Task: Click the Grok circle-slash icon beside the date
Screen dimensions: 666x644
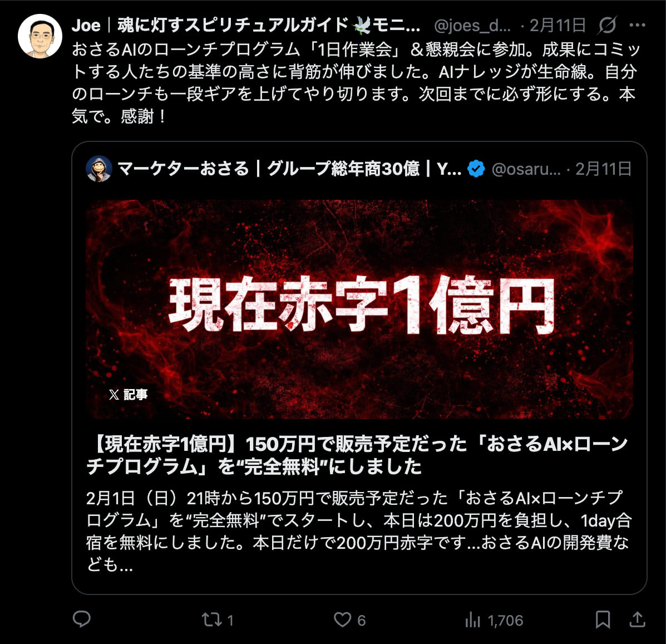Action: 608,26
